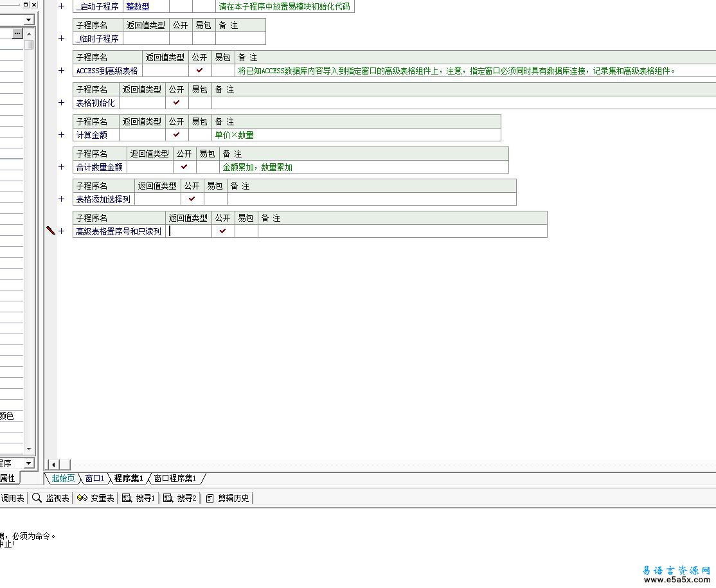Switch to the 起始页 tab
716x588 pixels.
coord(63,478)
